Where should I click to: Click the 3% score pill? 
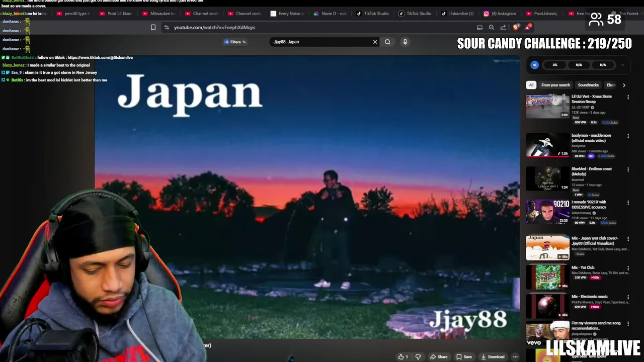point(554,65)
